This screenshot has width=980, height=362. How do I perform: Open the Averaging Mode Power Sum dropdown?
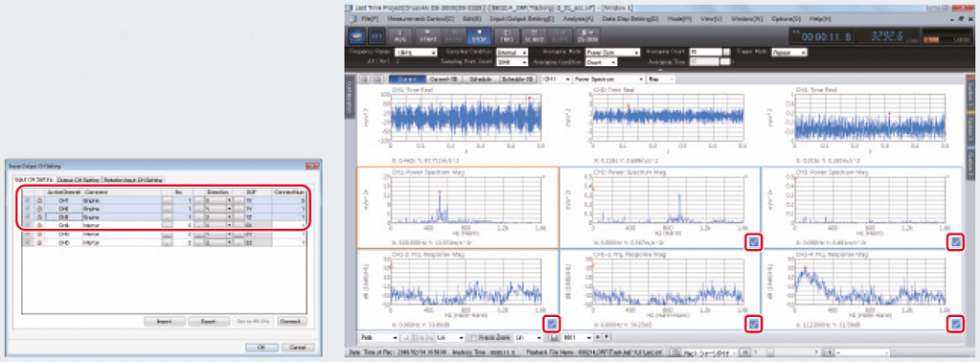(612, 53)
